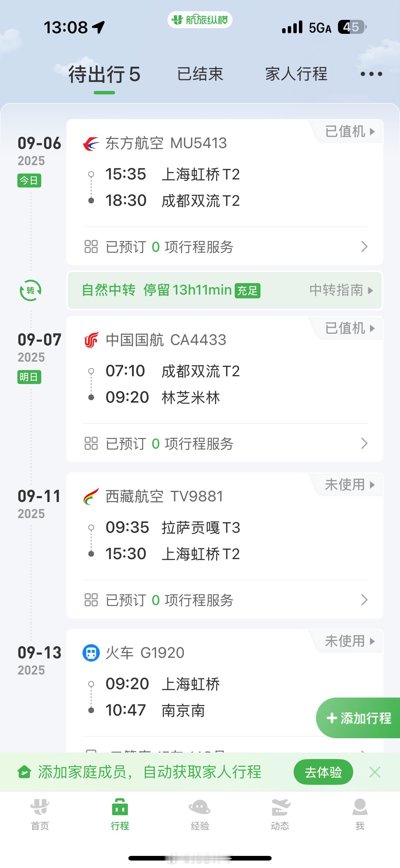
Task: Go to the 我 profile icon
Action: (x=360, y=807)
